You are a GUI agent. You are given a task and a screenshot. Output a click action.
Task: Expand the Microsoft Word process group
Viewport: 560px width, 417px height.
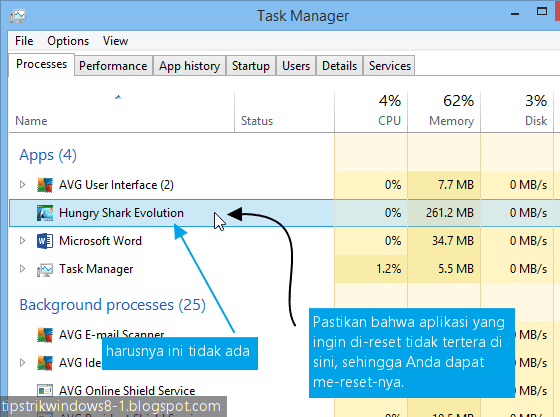(x=22, y=241)
